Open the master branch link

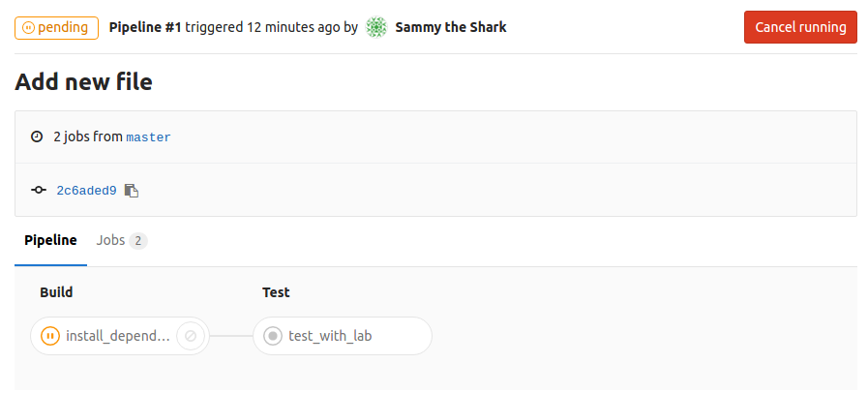[x=148, y=137]
